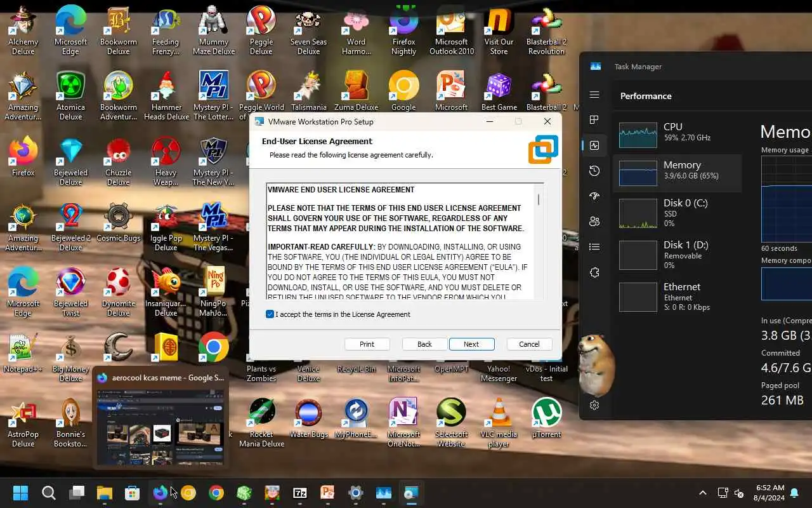This screenshot has width=812, height=508.
Task: Switch to Firefox Nightly on the taskbar
Action: click(160, 493)
